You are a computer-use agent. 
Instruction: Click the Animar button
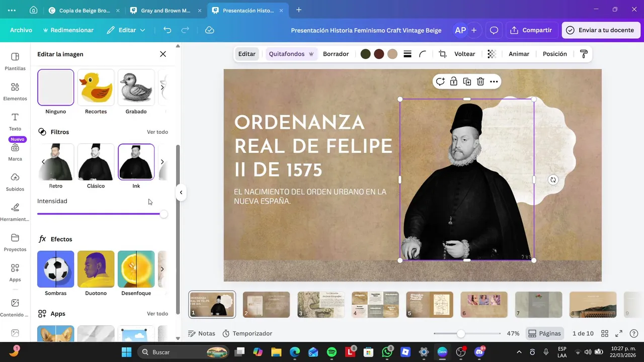pos(519,54)
